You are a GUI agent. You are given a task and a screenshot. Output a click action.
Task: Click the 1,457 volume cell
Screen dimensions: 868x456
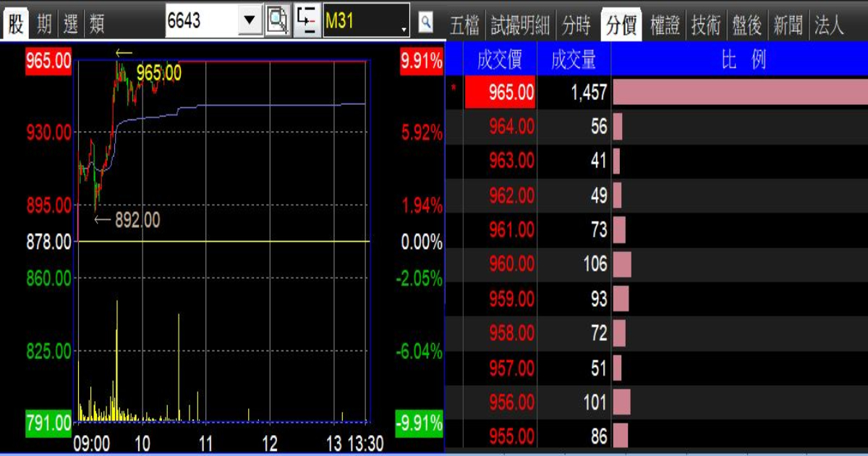[x=574, y=92]
